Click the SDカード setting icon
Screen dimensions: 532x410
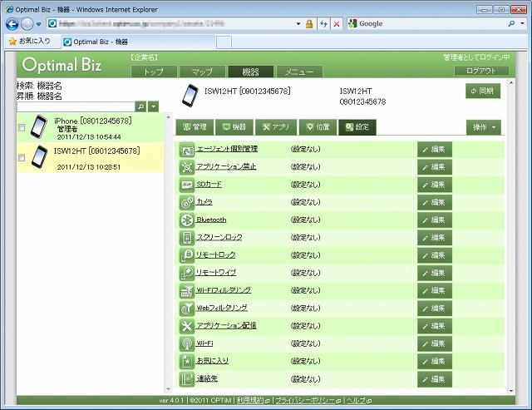(186, 185)
